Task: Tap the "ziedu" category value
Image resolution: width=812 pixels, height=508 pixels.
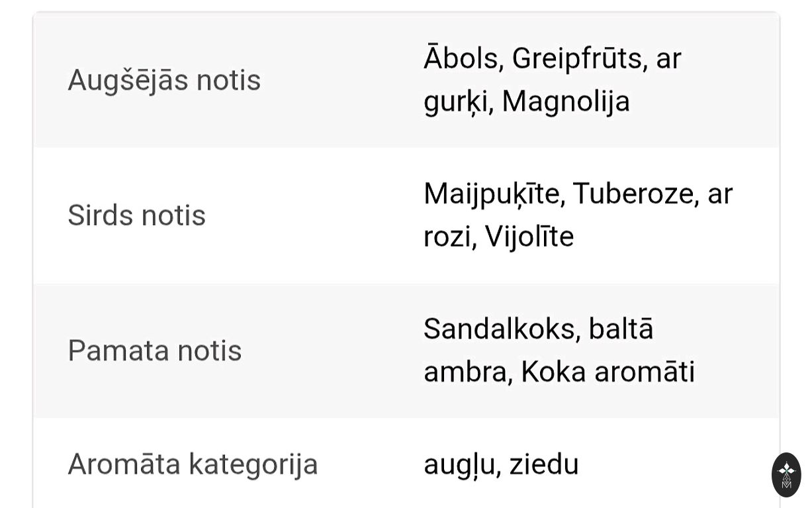Action: coord(544,464)
